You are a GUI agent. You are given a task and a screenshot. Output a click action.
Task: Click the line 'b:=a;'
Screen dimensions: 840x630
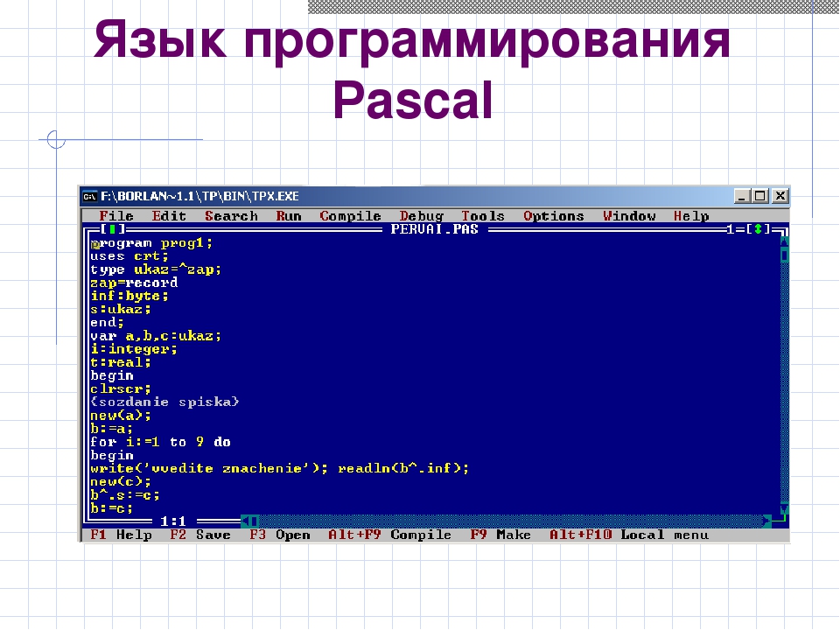(111, 429)
